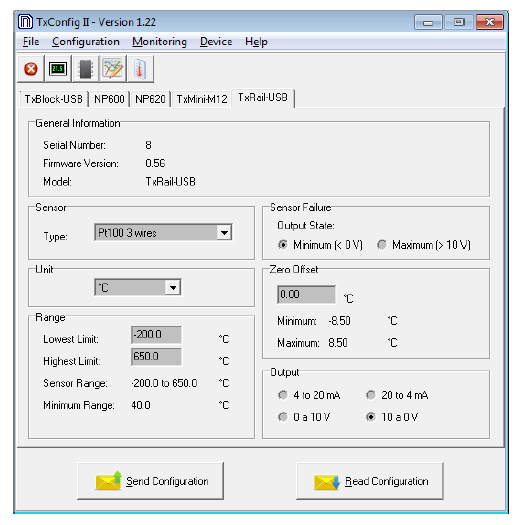The width and height of the screenshot is (518, 525).
Task: Click the Lowest Limit field showing -200.0
Action: coord(156,334)
